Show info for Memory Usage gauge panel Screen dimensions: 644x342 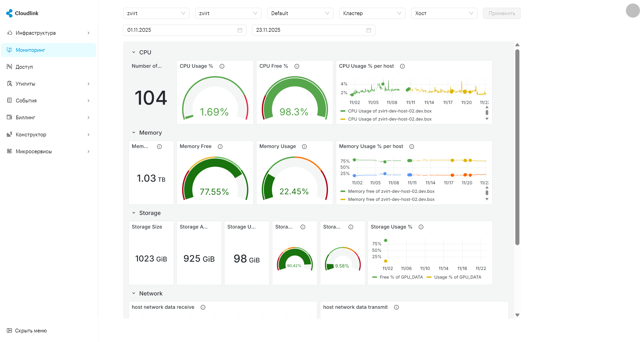(x=304, y=146)
